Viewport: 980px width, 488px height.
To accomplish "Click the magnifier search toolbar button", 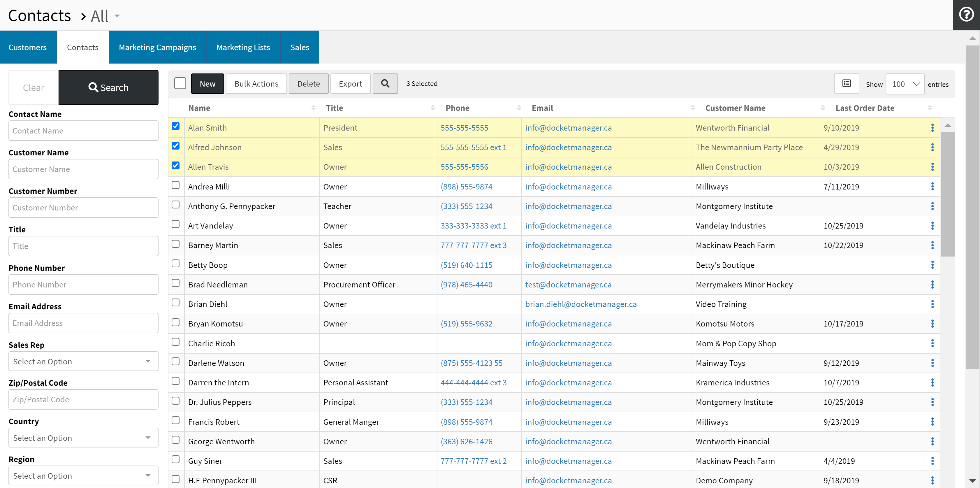I will 385,83.
